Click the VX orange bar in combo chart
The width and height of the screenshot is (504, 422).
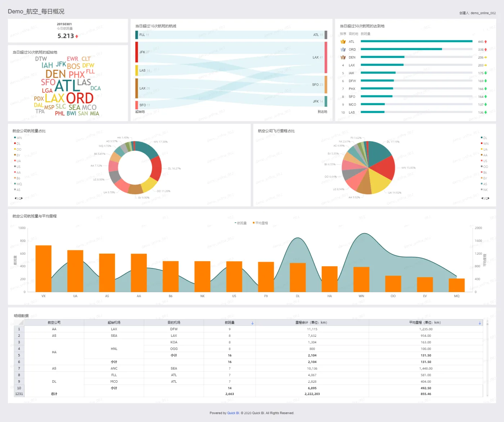click(x=44, y=269)
